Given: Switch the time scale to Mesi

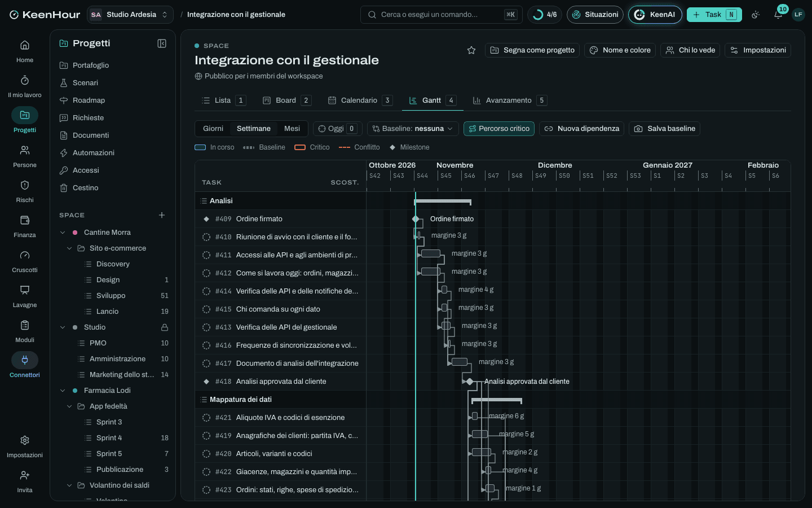Looking at the screenshot, I should coord(292,129).
